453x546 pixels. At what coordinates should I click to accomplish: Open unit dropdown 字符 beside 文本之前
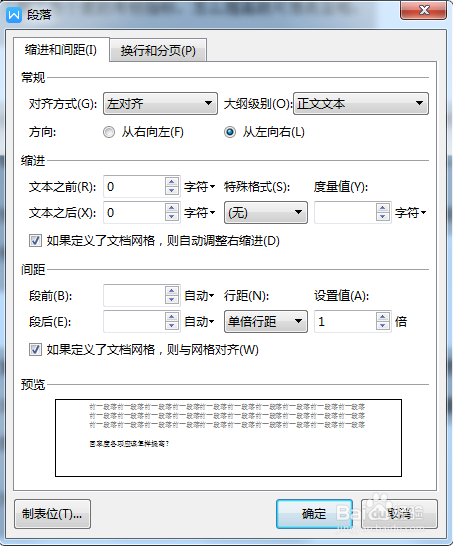(200, 187)
